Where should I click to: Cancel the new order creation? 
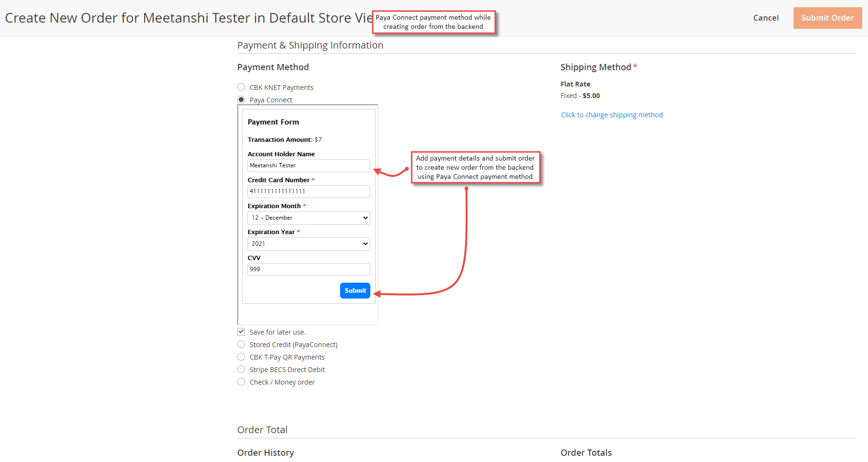tap(766, 18)
